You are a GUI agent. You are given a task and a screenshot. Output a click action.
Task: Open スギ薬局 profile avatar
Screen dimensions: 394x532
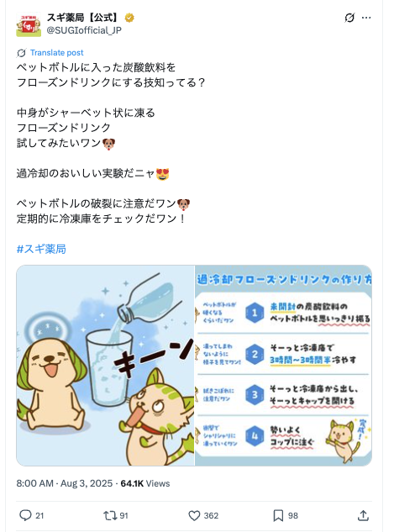pyautogui.click(x=29, y=24)
